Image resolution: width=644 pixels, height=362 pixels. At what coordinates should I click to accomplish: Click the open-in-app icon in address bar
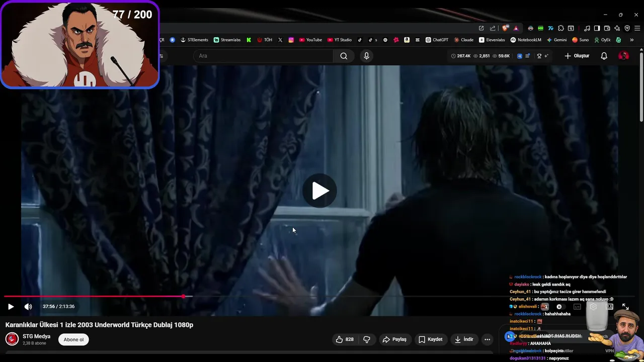[481, 28]
